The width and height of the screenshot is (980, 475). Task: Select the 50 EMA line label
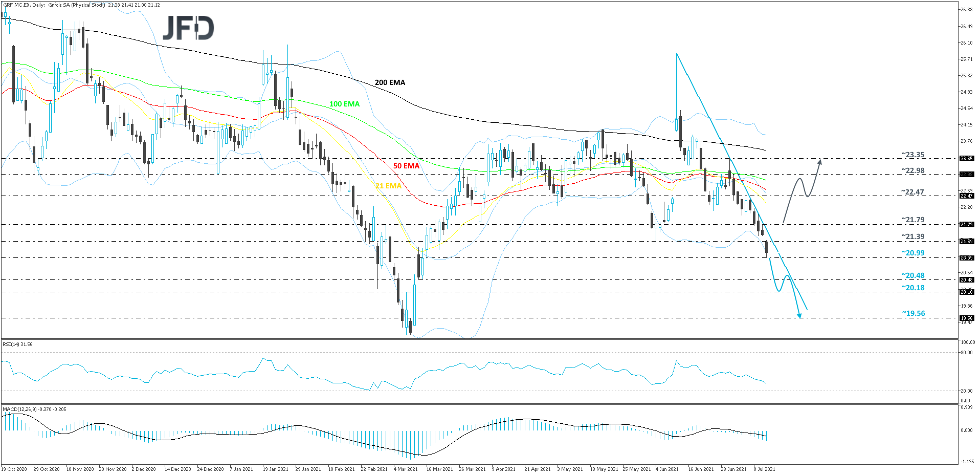(x=406, y=166)
